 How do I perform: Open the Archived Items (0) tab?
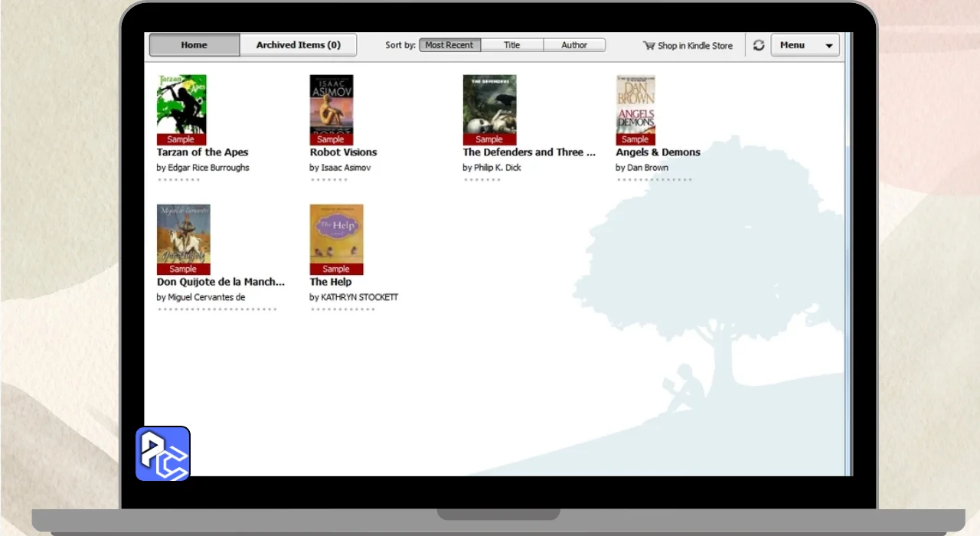[299, 45]
